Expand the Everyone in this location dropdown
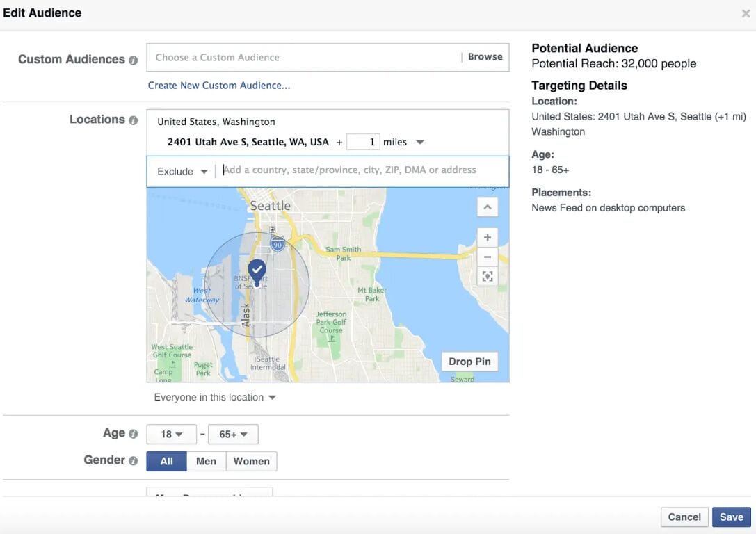 (x=215, y=398)
